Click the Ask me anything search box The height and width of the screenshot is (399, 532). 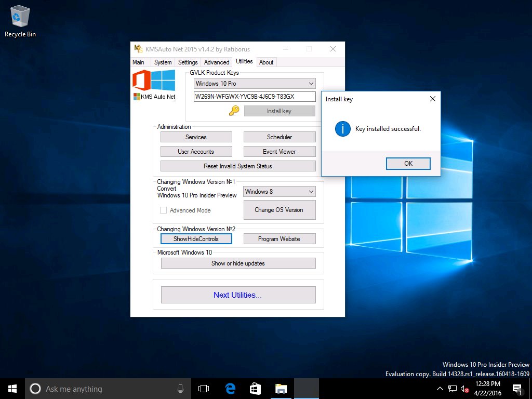109,389
